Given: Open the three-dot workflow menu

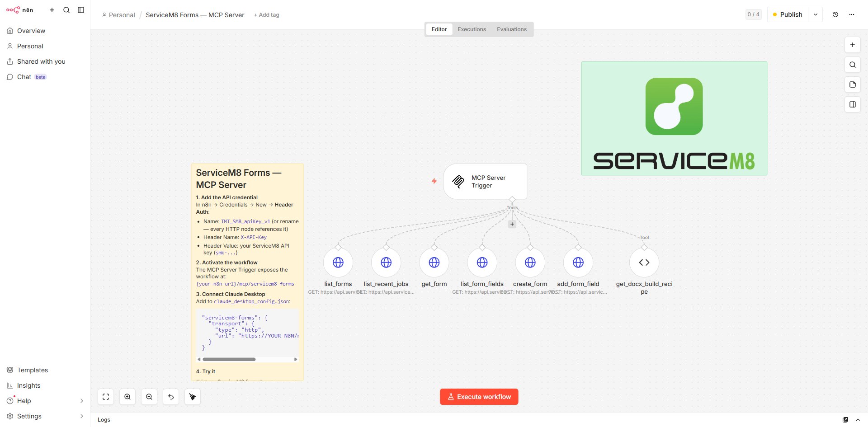Looking at the screenshot, I should pos(852,14).
